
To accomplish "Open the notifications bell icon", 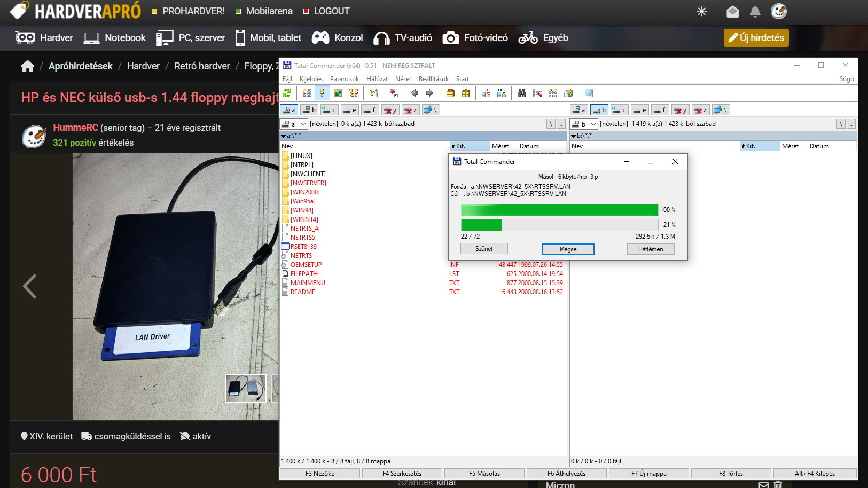I will 755,11.
